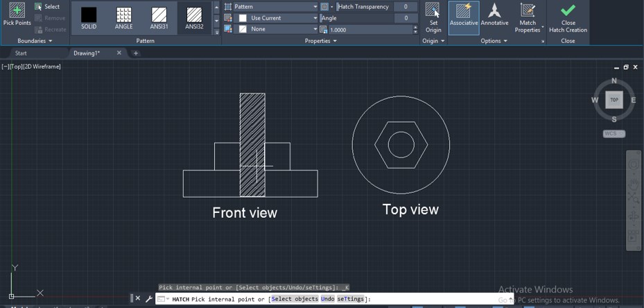Switch to the Start tab
This screenshot has height=308, width=644.
(21, 53)
